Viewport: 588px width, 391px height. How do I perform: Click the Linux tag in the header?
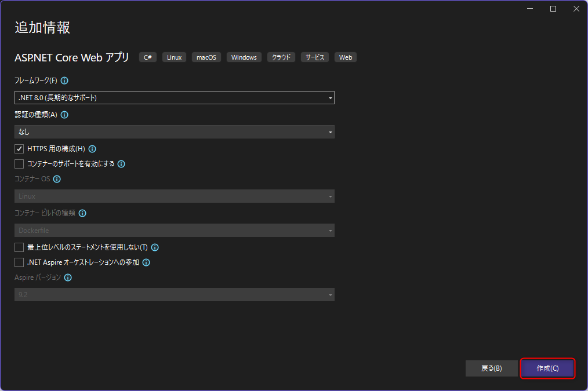pyautogui.click(x=175, y=57)
